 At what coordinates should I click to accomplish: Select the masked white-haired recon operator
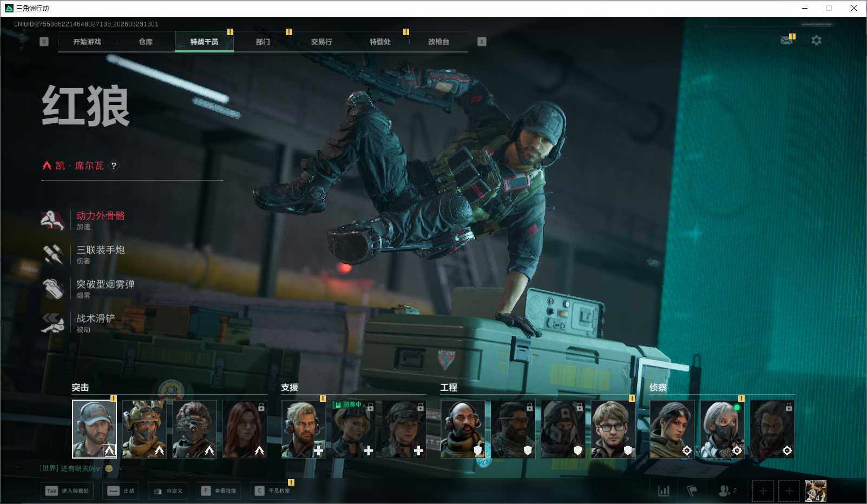[x=722, y=429]
